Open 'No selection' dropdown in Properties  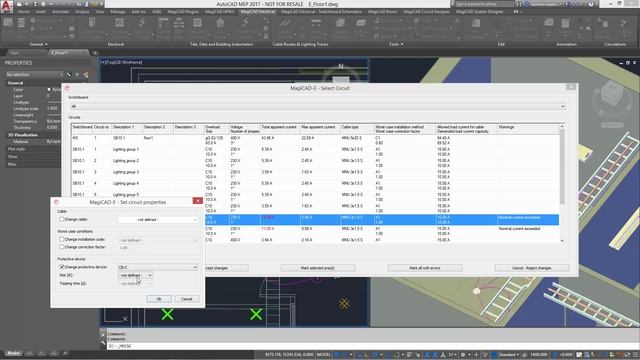(x=34, y=75)
